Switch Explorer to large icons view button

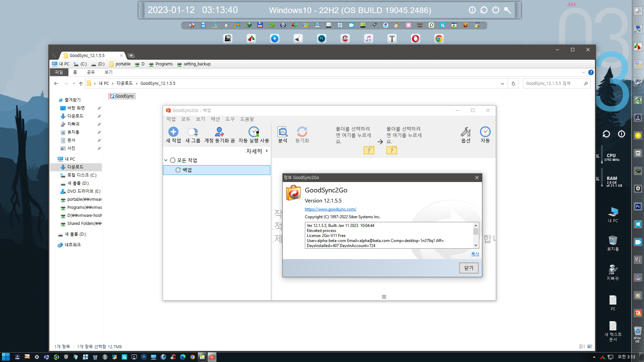590,347
